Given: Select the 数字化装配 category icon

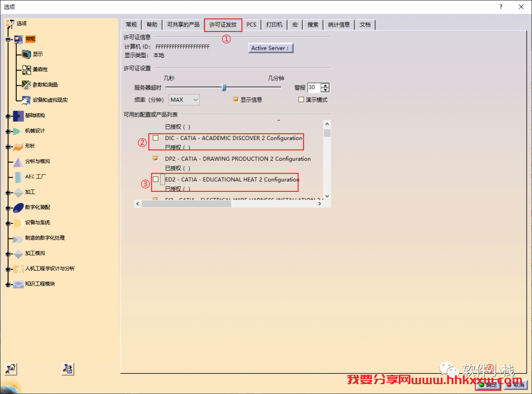Looking at the screenshot, I should pos(18,208).
